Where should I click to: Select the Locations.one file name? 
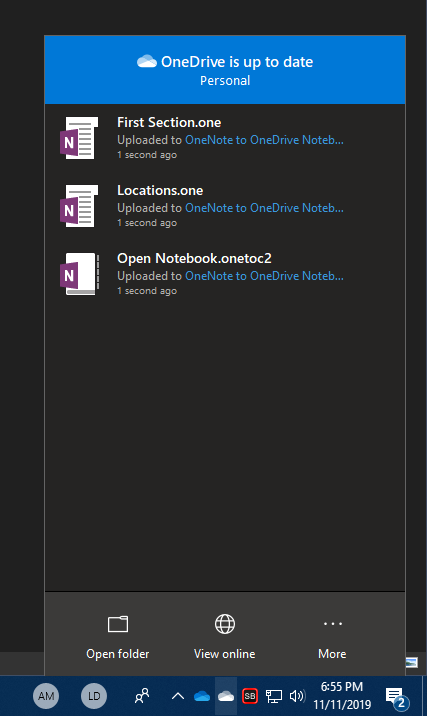pyautogui.click(x=160, y=190)
